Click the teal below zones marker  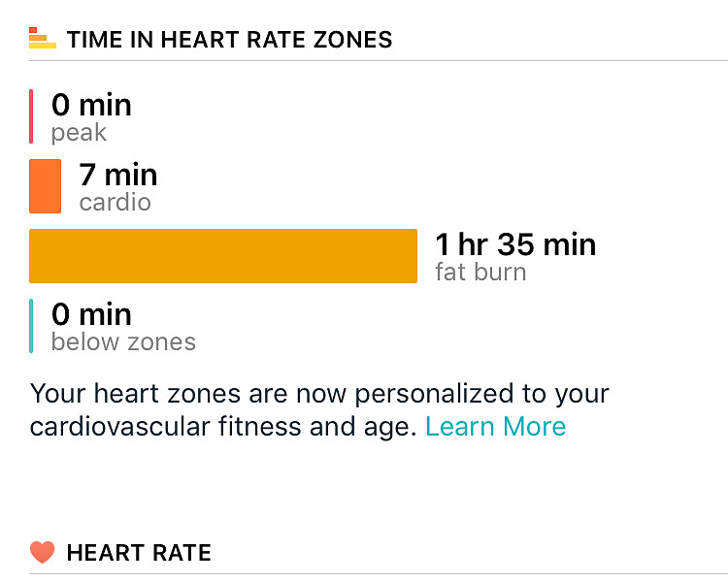(x=31, y=326)
